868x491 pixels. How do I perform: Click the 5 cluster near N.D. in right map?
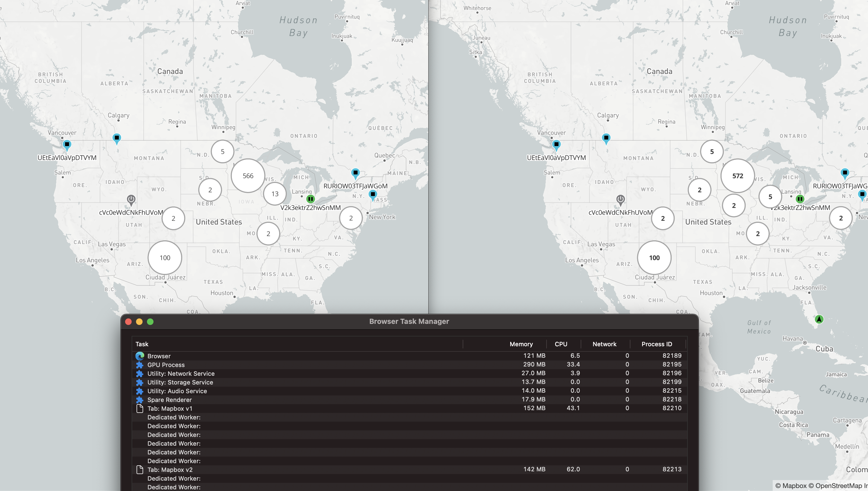tap(712, 151)
